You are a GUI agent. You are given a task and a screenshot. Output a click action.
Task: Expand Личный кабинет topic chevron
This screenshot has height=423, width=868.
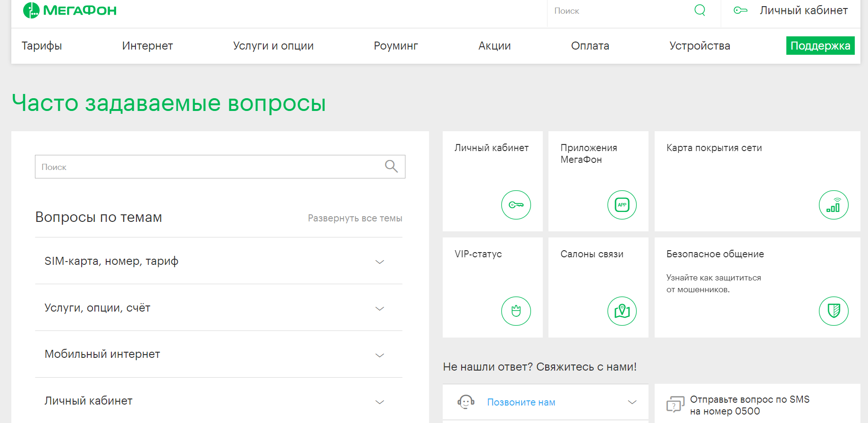point(379,402)
